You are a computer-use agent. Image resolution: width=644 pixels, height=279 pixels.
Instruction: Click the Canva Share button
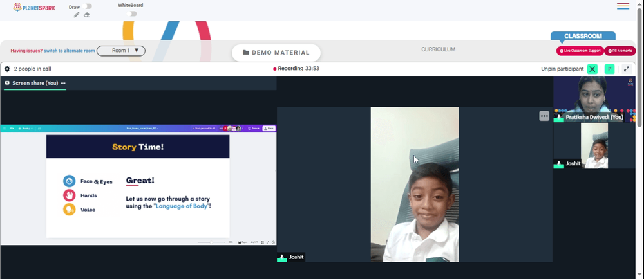(269, 128)
